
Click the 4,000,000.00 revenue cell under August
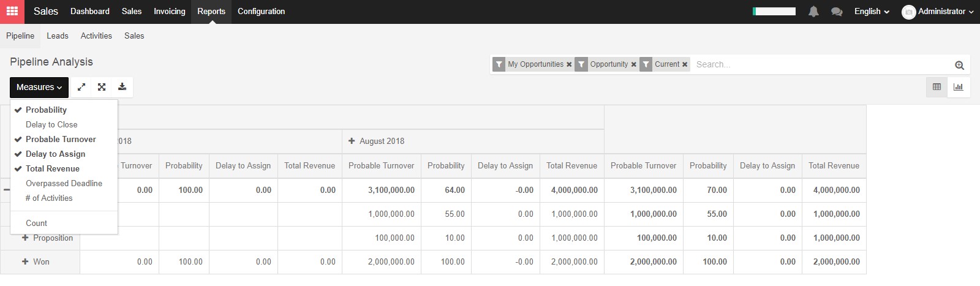pos(572,190)
